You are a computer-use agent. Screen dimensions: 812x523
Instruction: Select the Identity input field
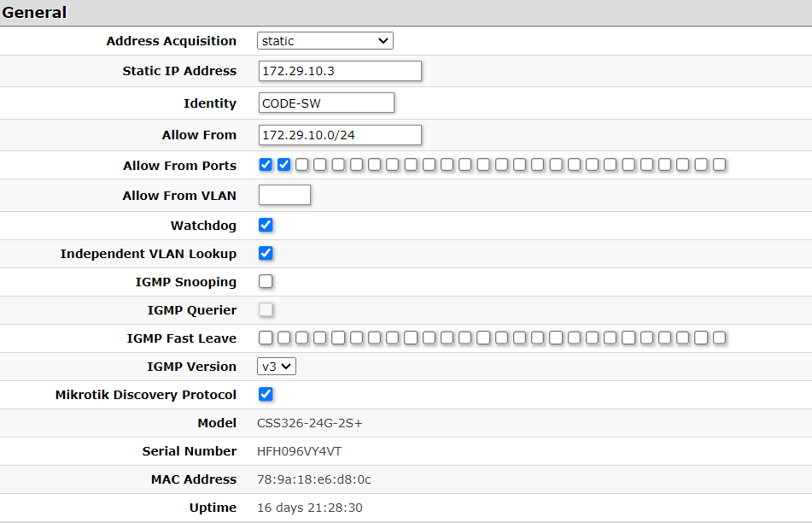coord(326,103)
